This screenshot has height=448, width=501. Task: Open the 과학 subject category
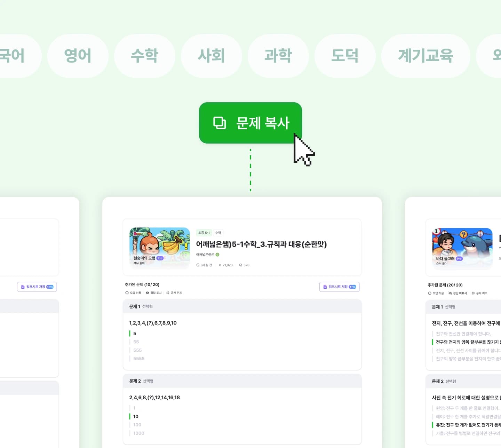pos(278,56)
